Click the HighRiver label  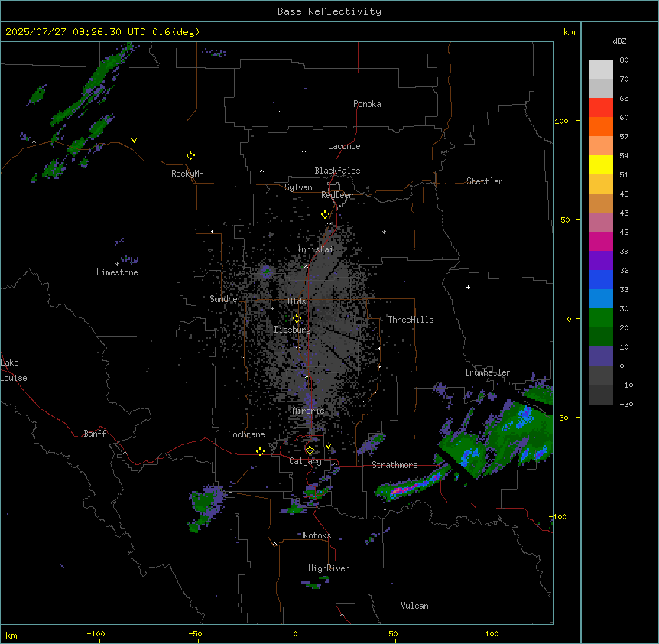click(329, 568)
